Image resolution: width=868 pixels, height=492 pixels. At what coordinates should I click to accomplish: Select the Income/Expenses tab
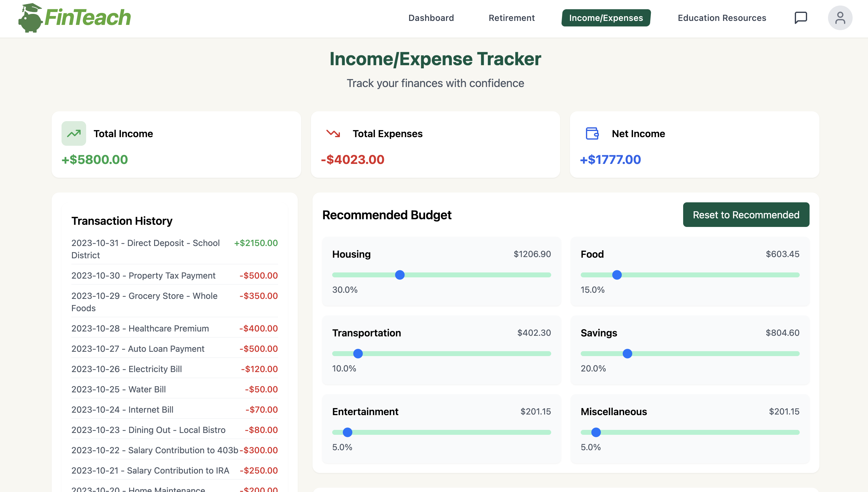pos(606,18)
